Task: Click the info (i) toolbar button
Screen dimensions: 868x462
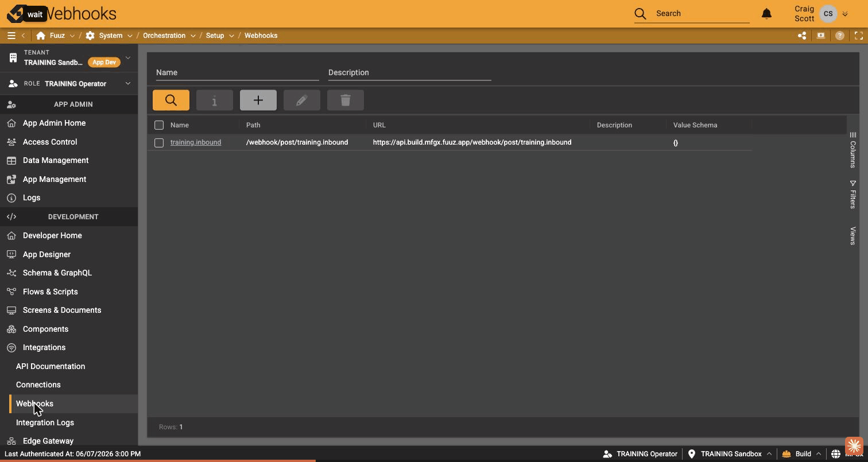Action: (215, 100)
